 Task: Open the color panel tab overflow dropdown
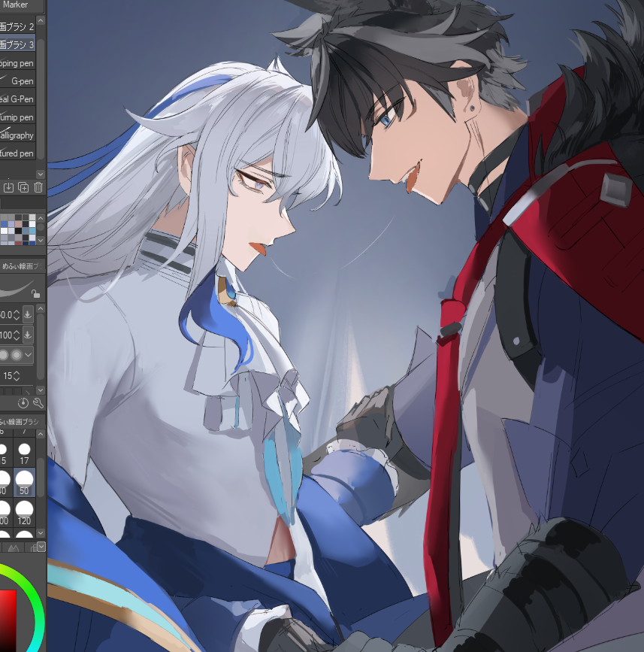point(41,547)
